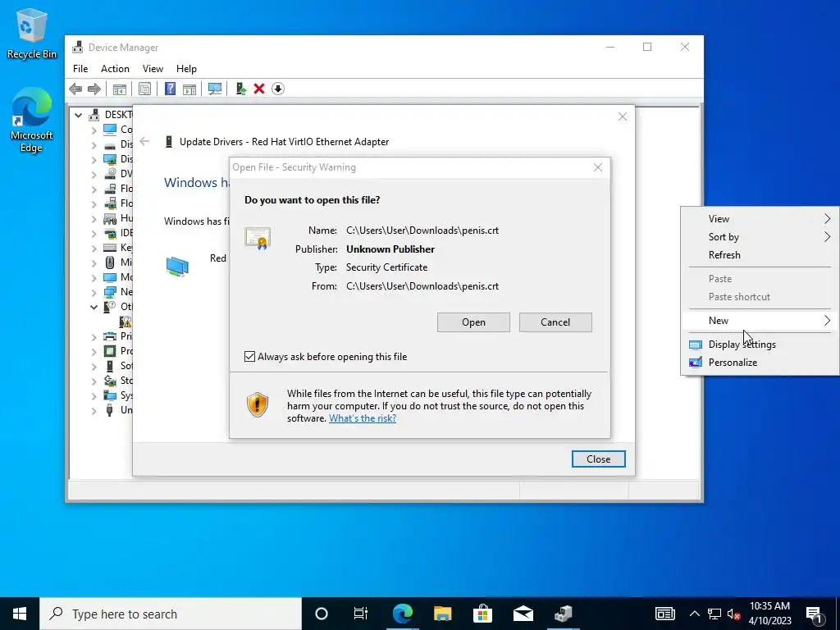
Task: Open the View submenu in desktop context menu
Action: coord(760,218)
